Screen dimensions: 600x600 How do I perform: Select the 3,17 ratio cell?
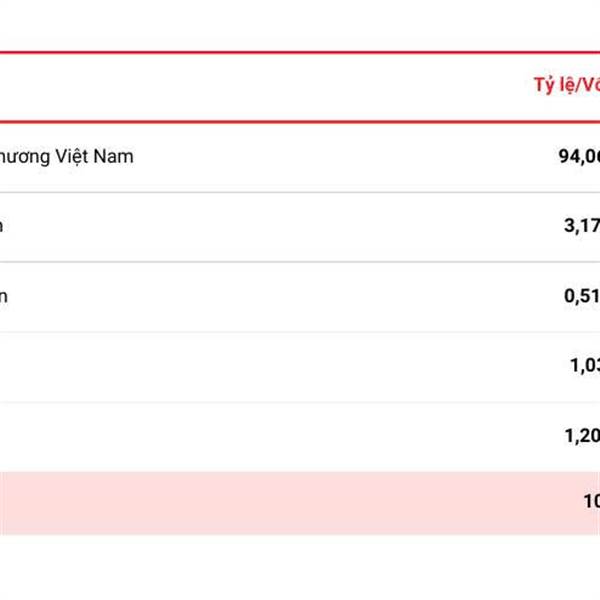[582, 226]
